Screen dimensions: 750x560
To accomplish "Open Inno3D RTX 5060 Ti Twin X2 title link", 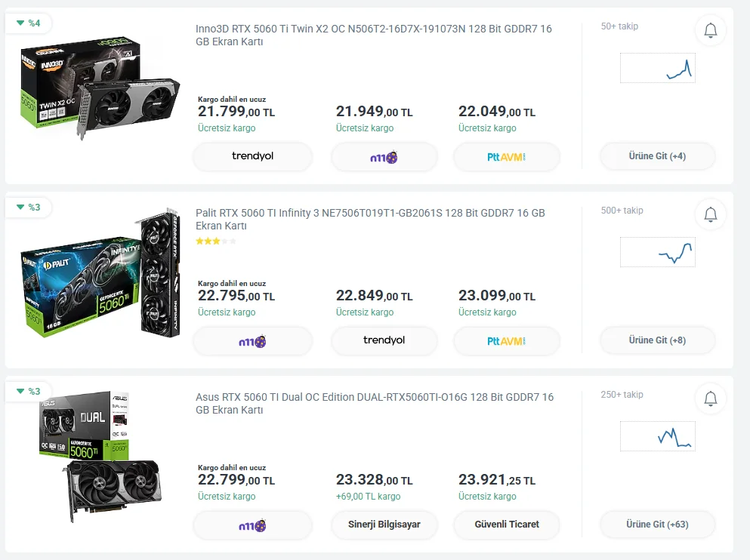I will (x=373, y=35).
